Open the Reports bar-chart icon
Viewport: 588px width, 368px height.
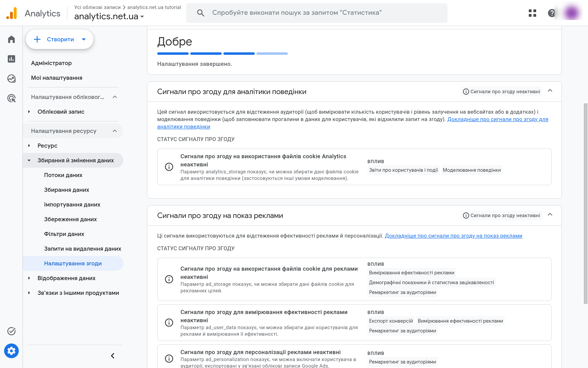[x=11, y=59]
